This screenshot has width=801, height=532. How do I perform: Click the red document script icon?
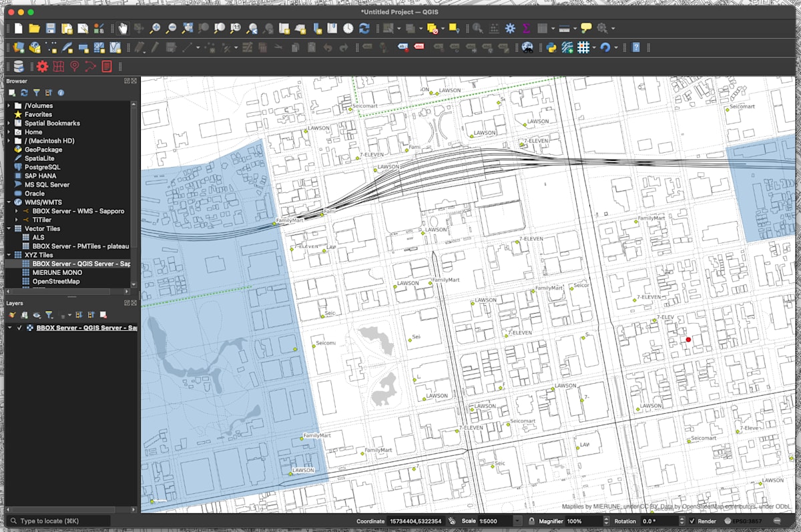pyautogui.click(x=107, y=66)
